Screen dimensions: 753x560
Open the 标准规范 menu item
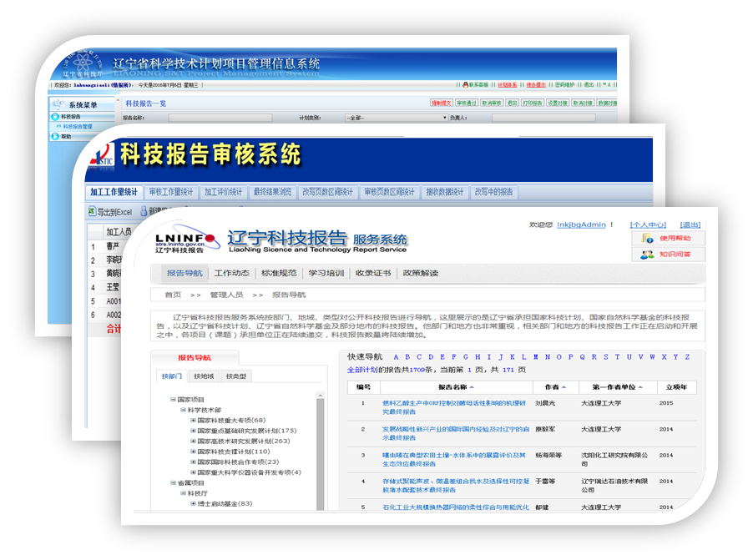[x=279, y=273]
